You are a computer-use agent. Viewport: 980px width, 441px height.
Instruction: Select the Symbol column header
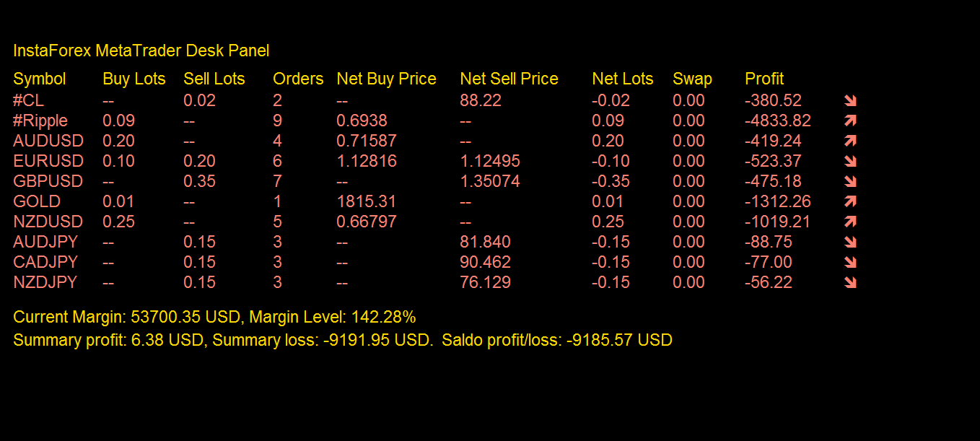click(x=40, y=79)
